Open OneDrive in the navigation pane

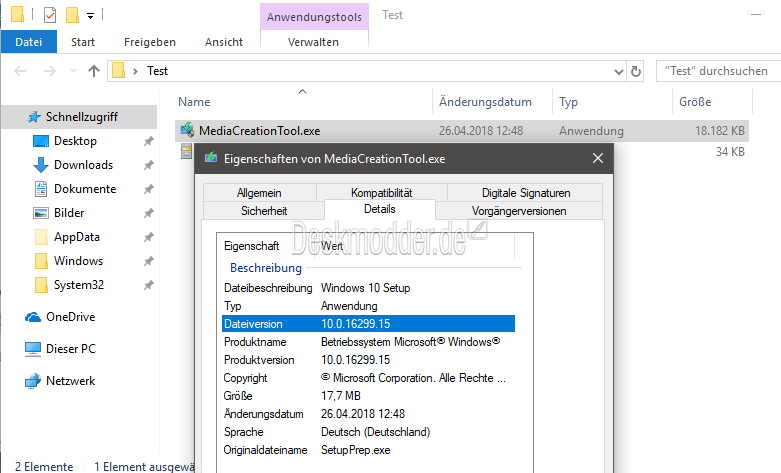coord(70,317)
